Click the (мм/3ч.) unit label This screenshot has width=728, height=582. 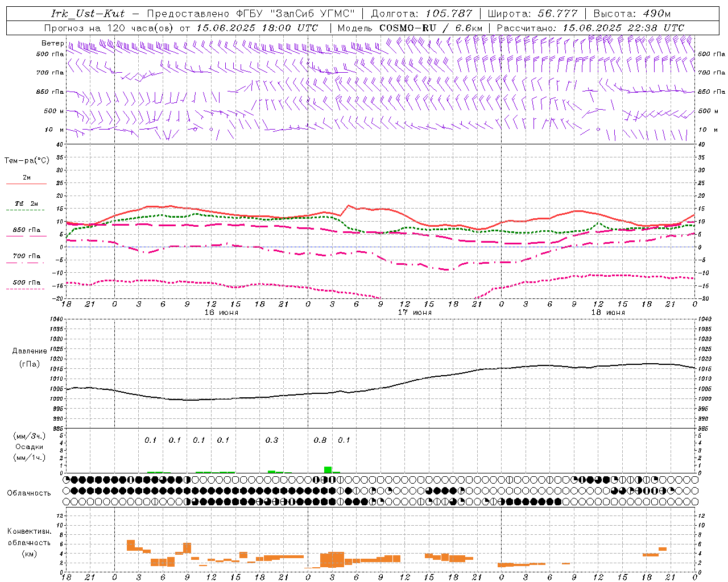coord(29,436)
